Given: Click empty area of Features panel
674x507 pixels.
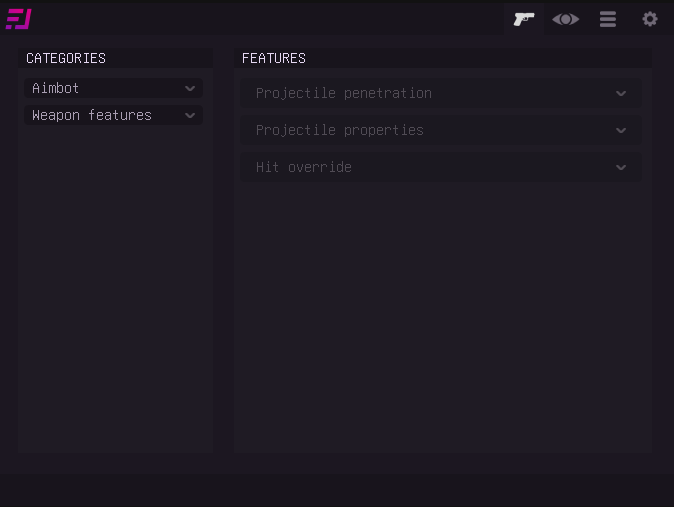Looking at the screenshot, I should pos(443,320).
